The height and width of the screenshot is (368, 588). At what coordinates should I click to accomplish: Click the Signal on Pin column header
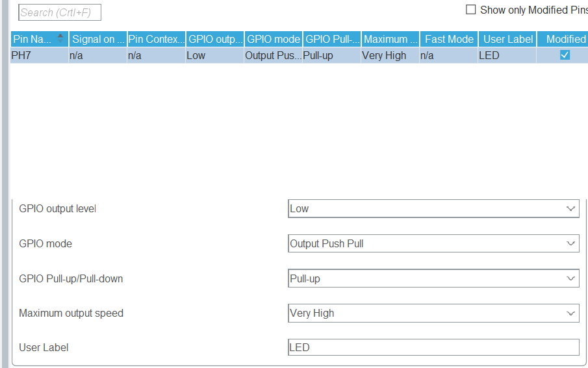[98, 39]
